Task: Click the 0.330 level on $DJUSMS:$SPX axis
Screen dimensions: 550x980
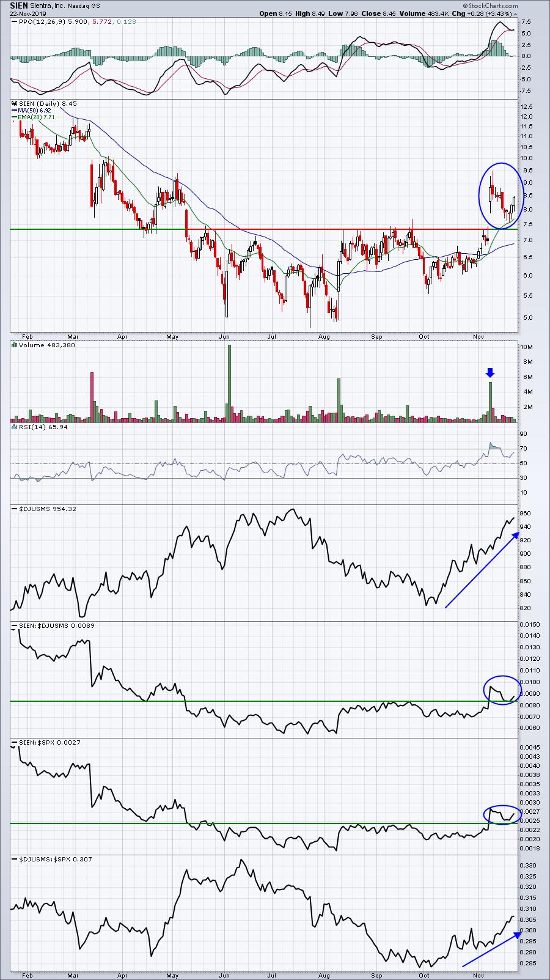Action: pyautogui.click(x=529, y=865)
